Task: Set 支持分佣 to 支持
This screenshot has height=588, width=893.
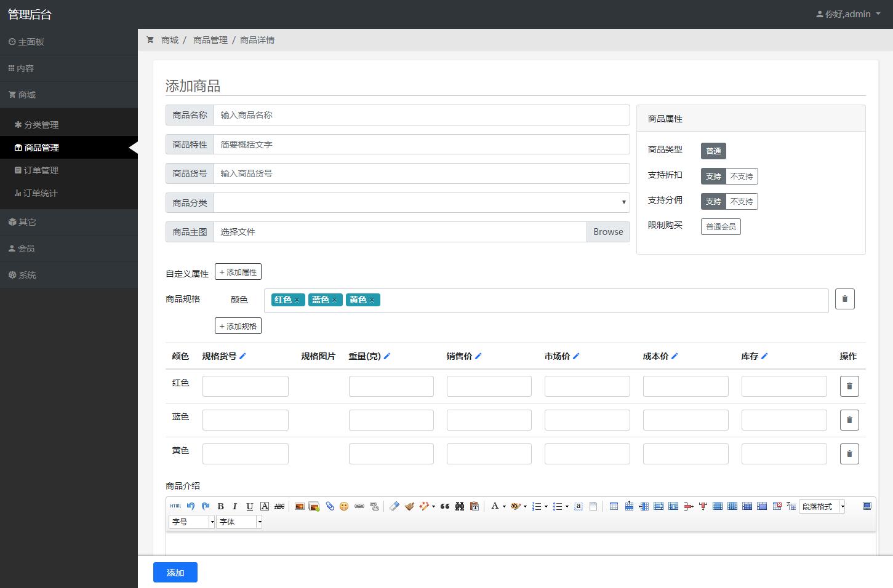Action: coord(713,201)
